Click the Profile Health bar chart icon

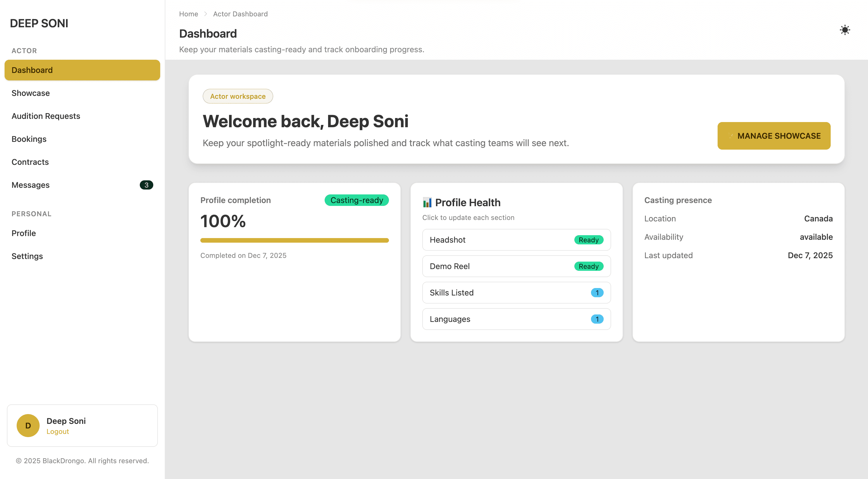coord(427,202)
